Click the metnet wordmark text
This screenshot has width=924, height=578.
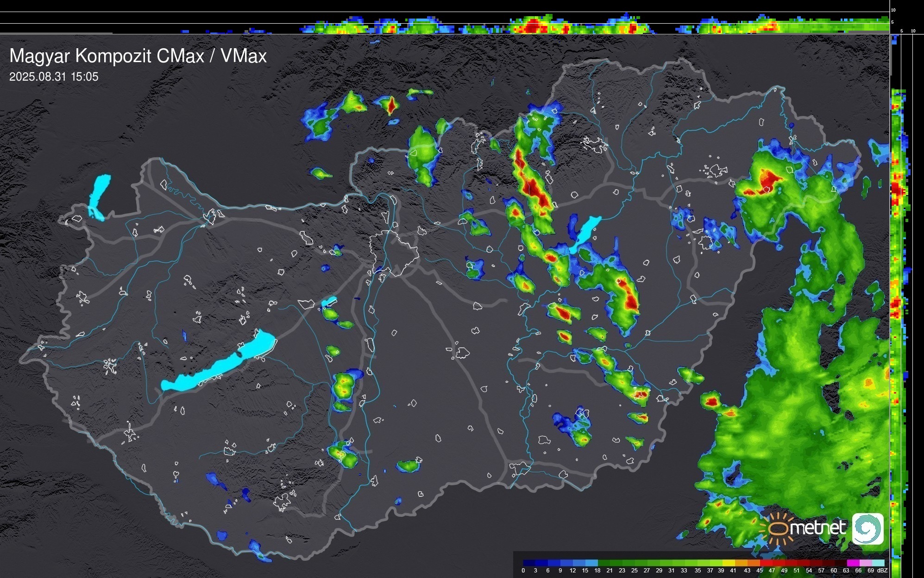pyautogui.click(x=817, y=527)
